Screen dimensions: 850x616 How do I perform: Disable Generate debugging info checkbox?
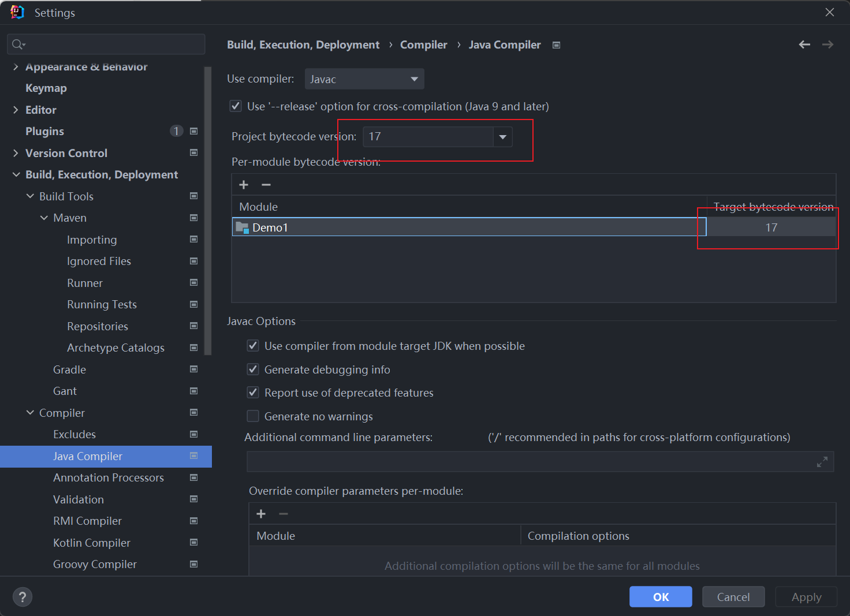pyautogui.click(x=253, y=369)
